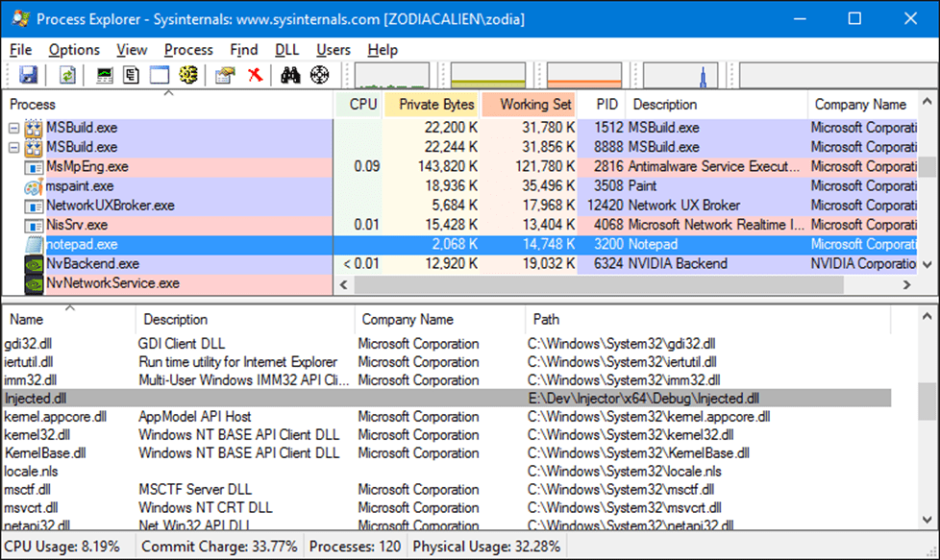Click the yellow gear DLL/handles view icon
The width and height of the screenshot is (940, 560).
[x=188, y=75]
